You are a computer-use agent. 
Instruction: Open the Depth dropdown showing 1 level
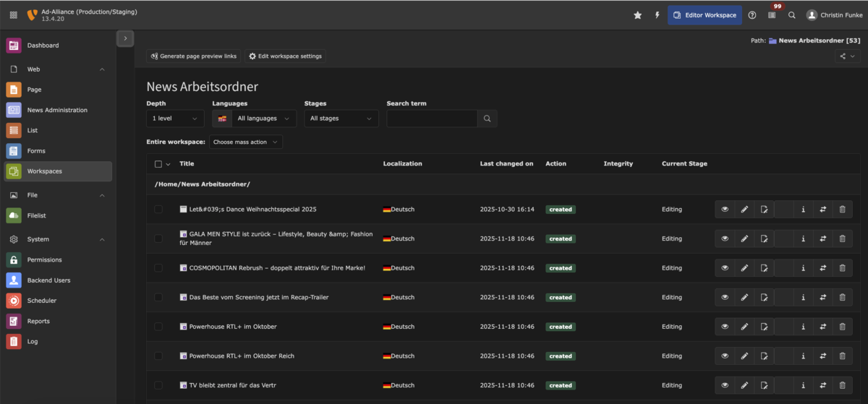tap(175, 119)
